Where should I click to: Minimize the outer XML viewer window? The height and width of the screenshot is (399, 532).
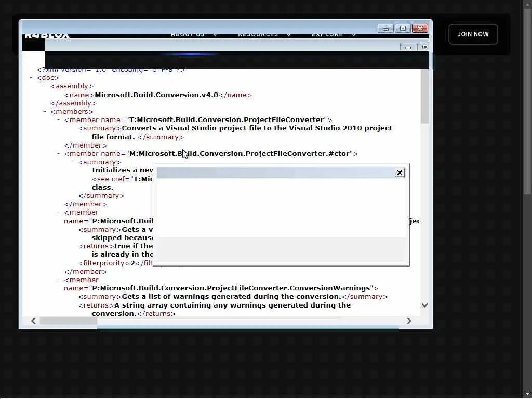click(x=385, y=29)
